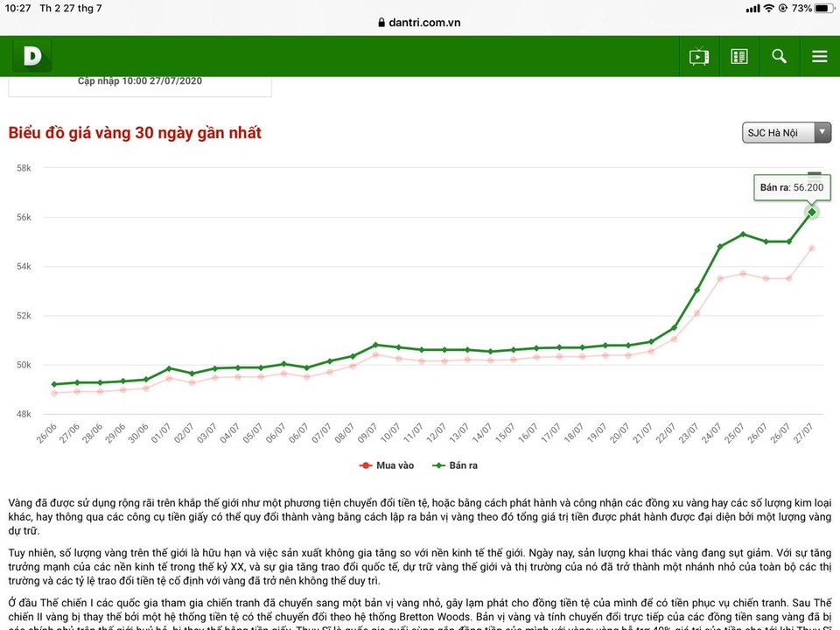Open the SJC Hà Nội dropdown

pos(786,132)
